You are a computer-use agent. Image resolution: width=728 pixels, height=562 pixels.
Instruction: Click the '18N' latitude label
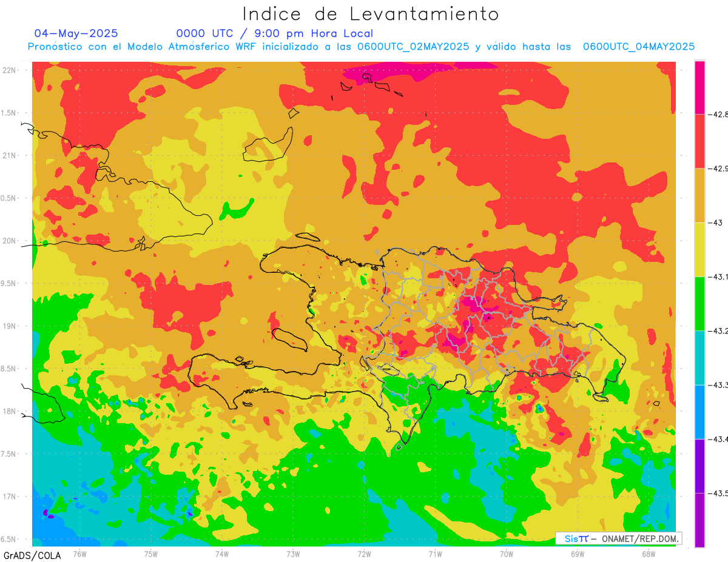10,412
